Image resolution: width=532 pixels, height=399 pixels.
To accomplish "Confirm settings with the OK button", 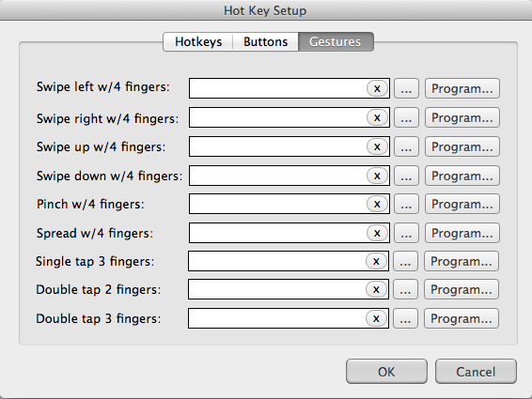I will 386,372.
